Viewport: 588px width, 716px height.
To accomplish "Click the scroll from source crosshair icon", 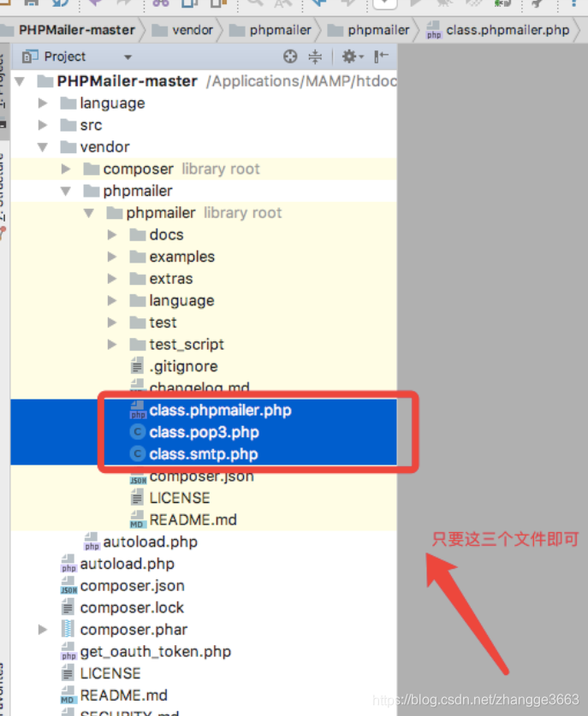I will [290, 56].
